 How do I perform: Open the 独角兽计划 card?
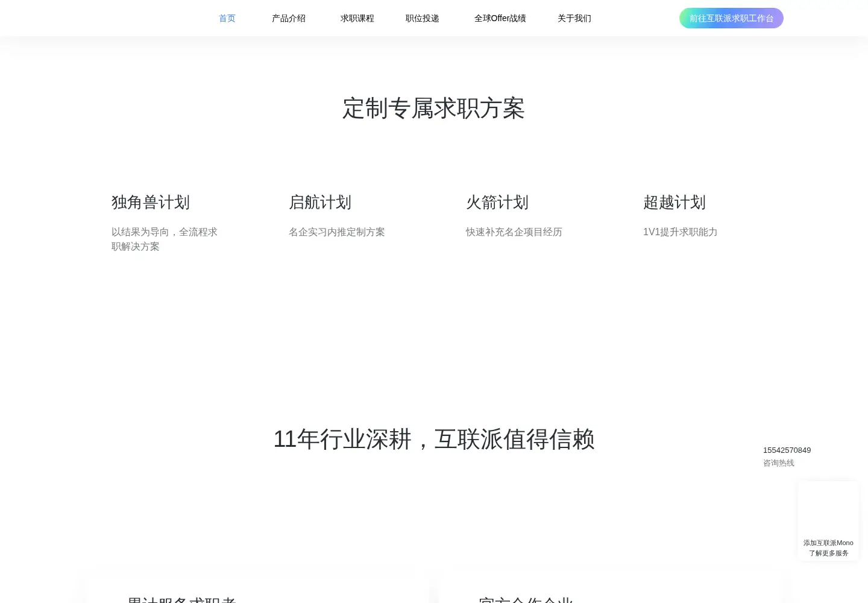151,202
